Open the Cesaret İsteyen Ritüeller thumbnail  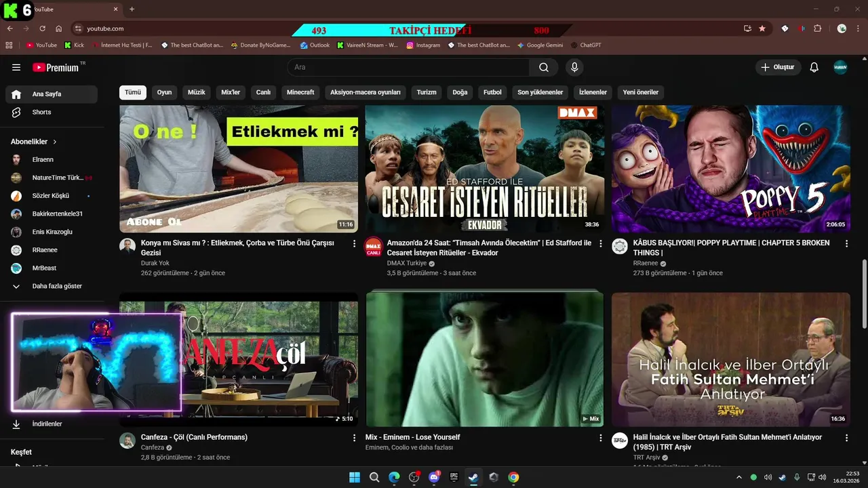click(485, 169)
